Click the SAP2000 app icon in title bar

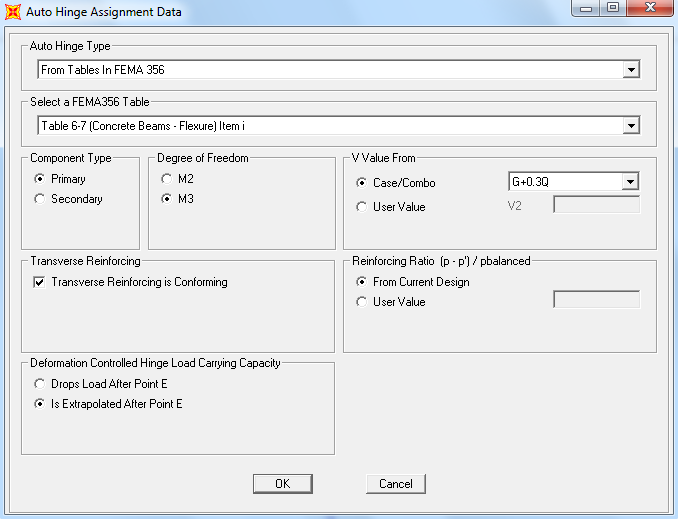click(x=13, y=12)
